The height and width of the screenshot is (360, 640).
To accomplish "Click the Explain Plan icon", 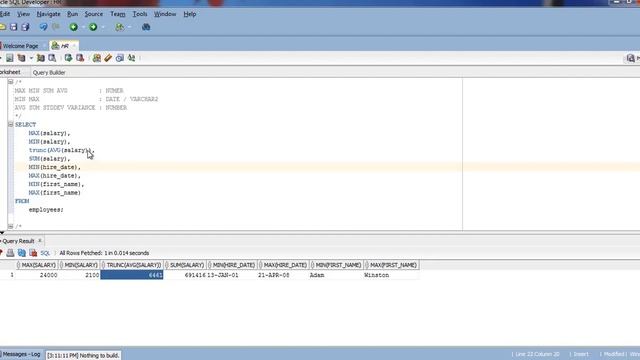I will click(x=21, y=58).
